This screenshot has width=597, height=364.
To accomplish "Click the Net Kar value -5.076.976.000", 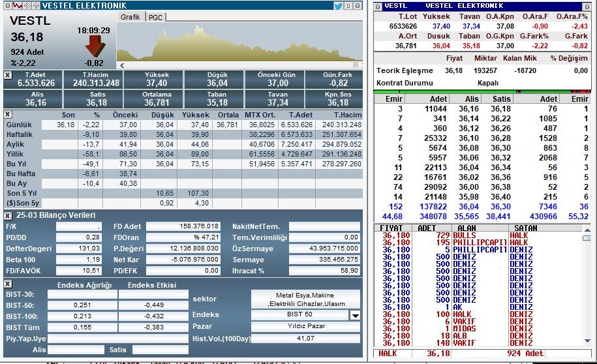I will [183, 260].
